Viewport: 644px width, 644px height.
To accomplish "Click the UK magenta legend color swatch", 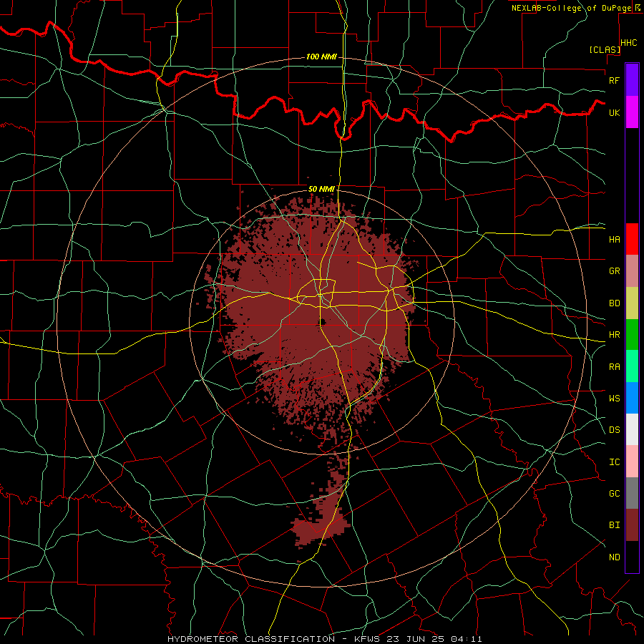I will (632, 112).
